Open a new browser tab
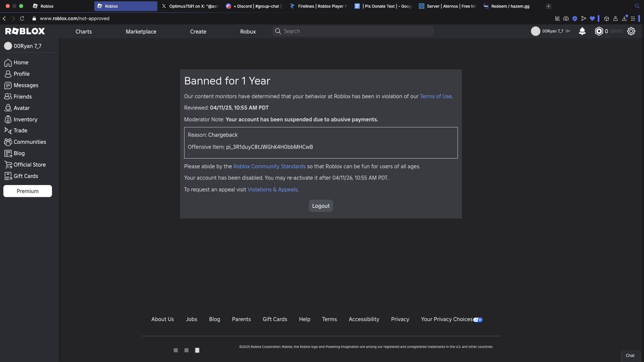644x362 pixels. pyautogui.click(x=548, y=6)
